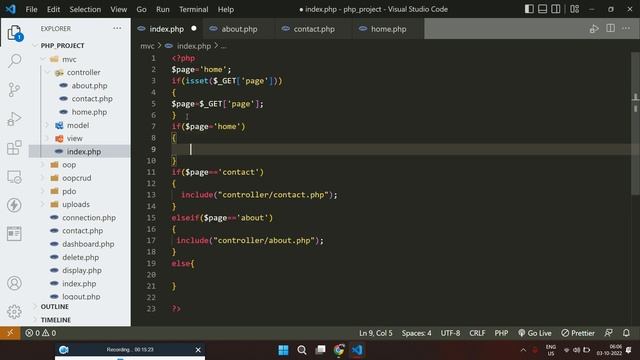
Task: Open Google Chrome from taskbar
Action: pos(339,350)
